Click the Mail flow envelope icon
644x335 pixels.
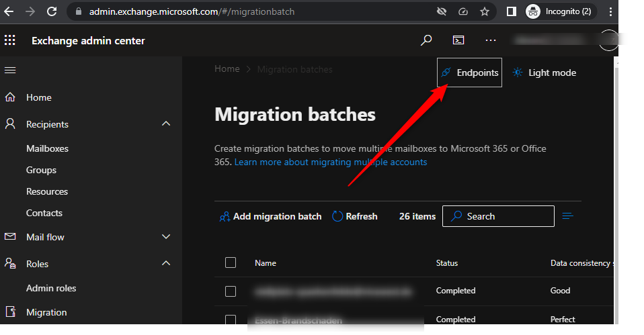tap(10, 236)
